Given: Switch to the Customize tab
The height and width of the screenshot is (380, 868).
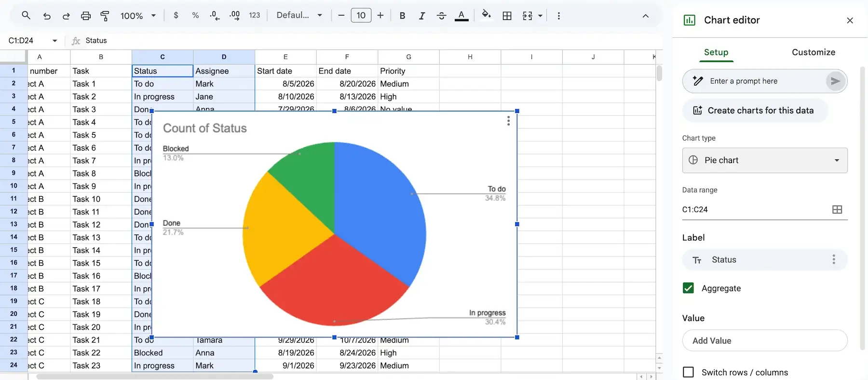Looking at the screenshot, I should (x=814, y=52).
